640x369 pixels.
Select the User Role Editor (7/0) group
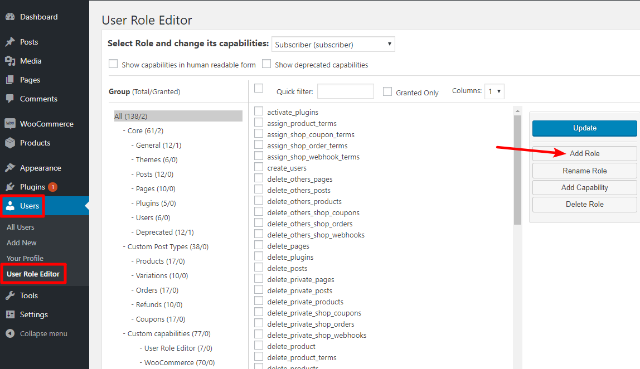pos(178,348)
